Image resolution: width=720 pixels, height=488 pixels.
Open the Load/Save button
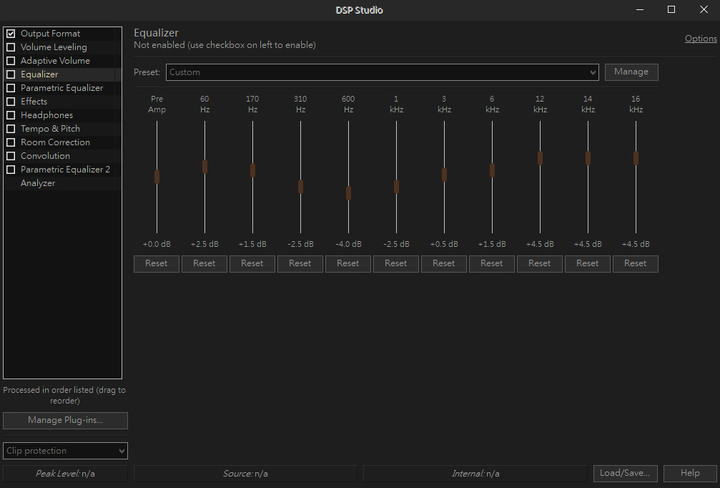(625, 473)
